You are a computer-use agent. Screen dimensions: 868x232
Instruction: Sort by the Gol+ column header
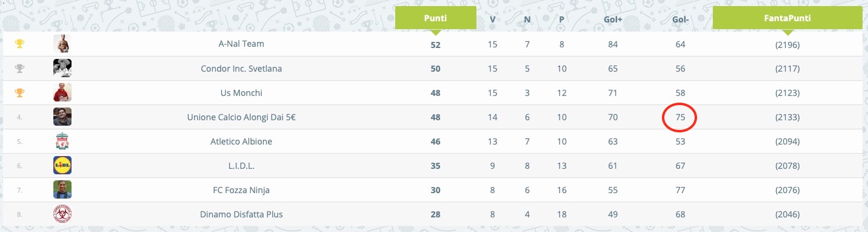click(613, 19)
